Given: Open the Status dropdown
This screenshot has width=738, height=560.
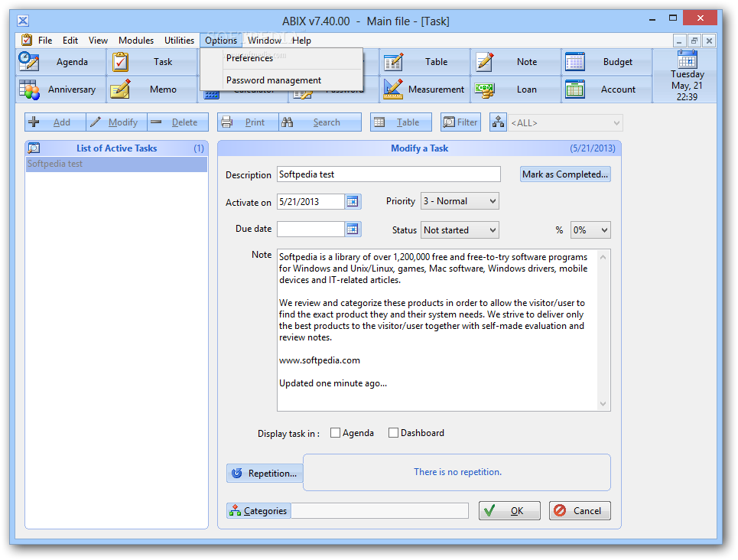Looking at the screenshot, I should pos(460,230).
